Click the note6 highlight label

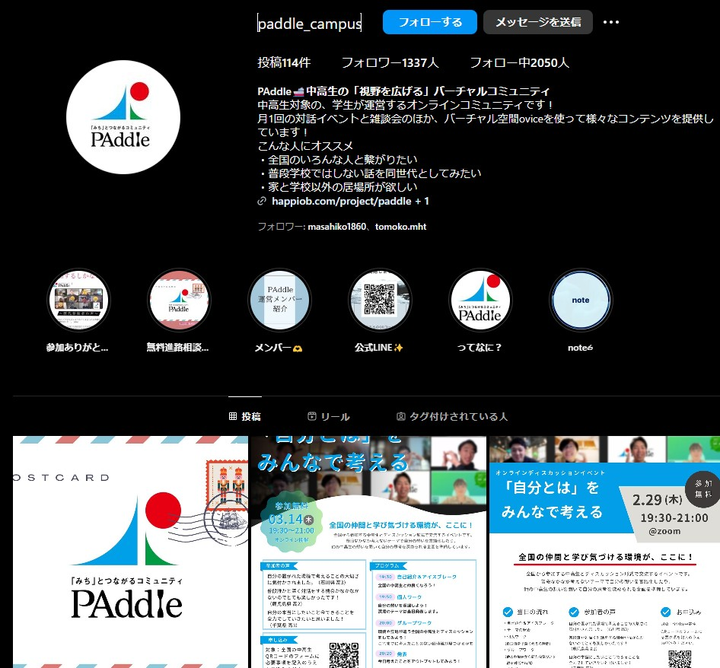[x=580, y=348]
